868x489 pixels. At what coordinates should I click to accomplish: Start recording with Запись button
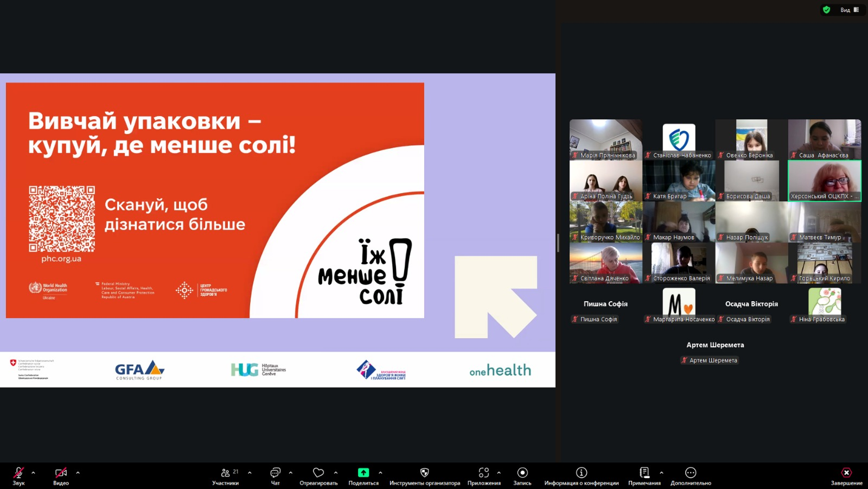(522, 473)
